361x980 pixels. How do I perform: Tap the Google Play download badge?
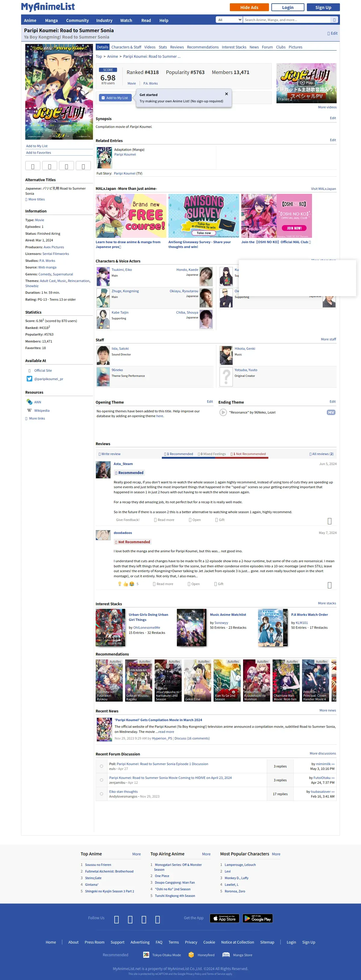point(258,918)
